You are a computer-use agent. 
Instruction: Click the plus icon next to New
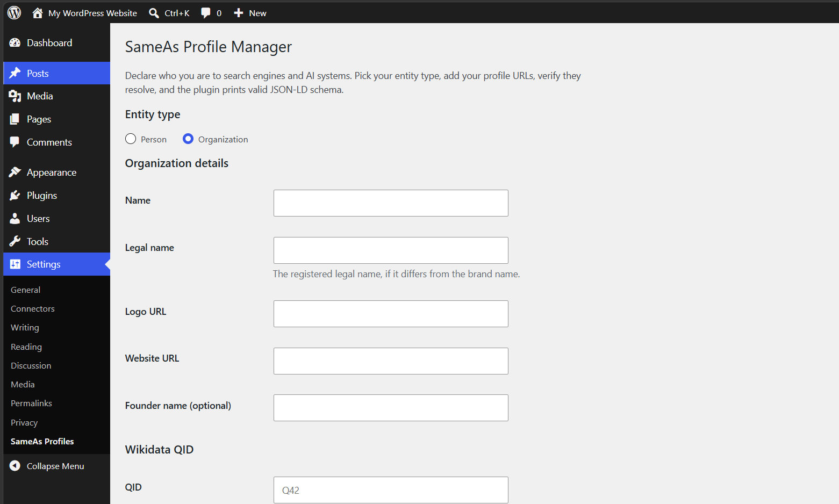click(x=239, y=13)
